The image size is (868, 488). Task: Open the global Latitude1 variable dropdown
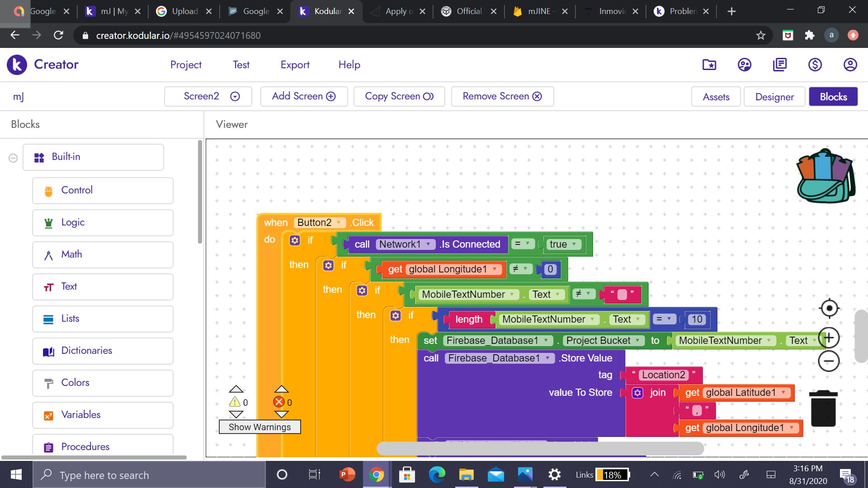tap(746, 393)
